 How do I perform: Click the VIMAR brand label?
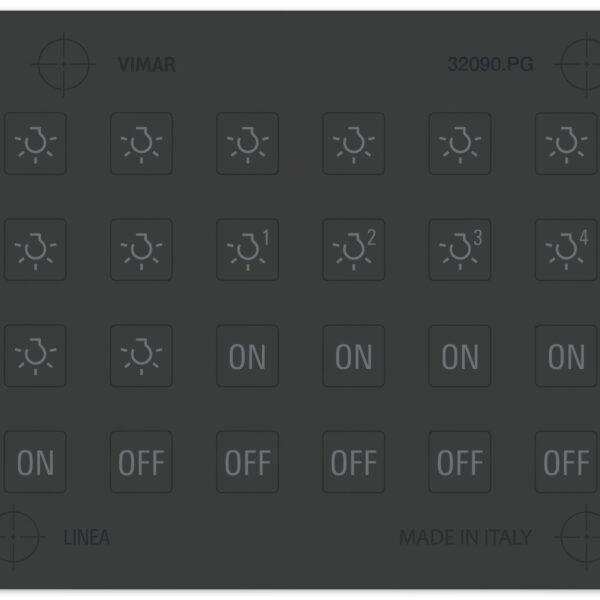[147, 64]
